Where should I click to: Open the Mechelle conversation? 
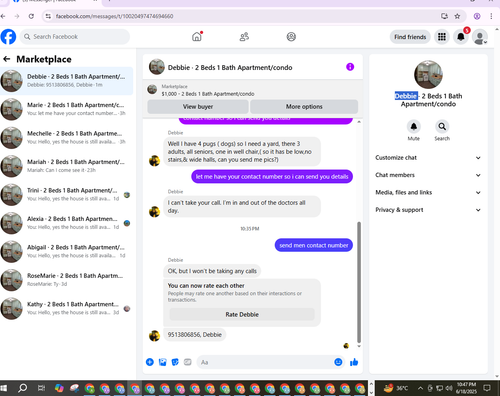(66, 137)
